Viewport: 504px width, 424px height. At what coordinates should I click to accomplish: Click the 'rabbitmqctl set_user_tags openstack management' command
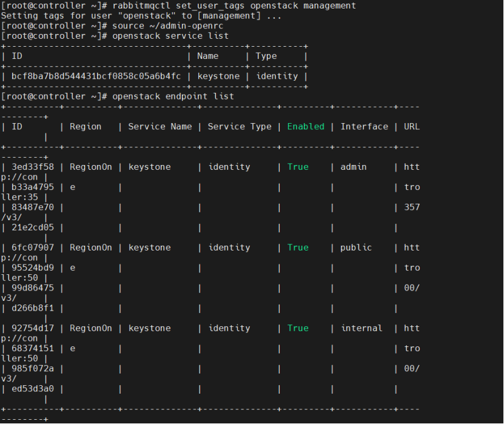pyautogui.click(x=234, y=6)
